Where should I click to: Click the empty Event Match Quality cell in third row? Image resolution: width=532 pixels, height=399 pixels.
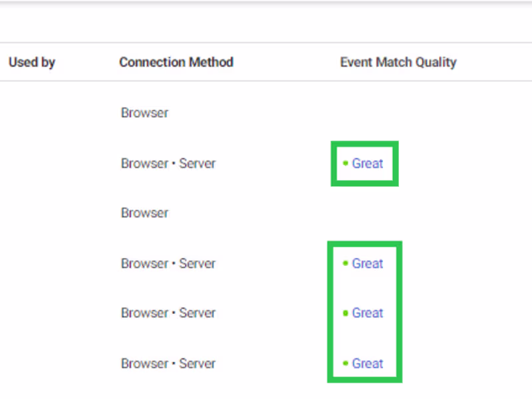point(398,213)
